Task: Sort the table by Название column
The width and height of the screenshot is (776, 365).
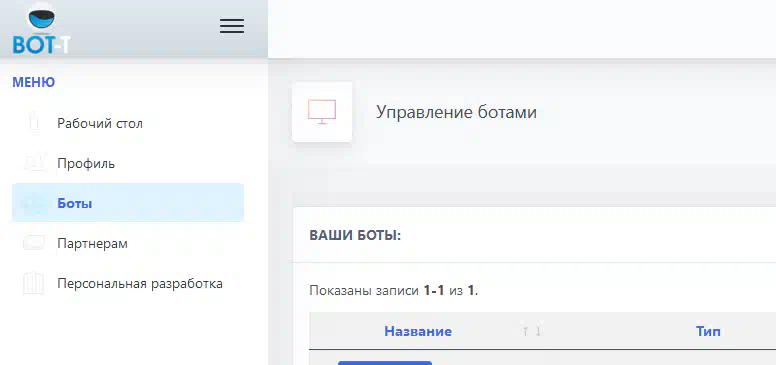Action: point(418,331)
